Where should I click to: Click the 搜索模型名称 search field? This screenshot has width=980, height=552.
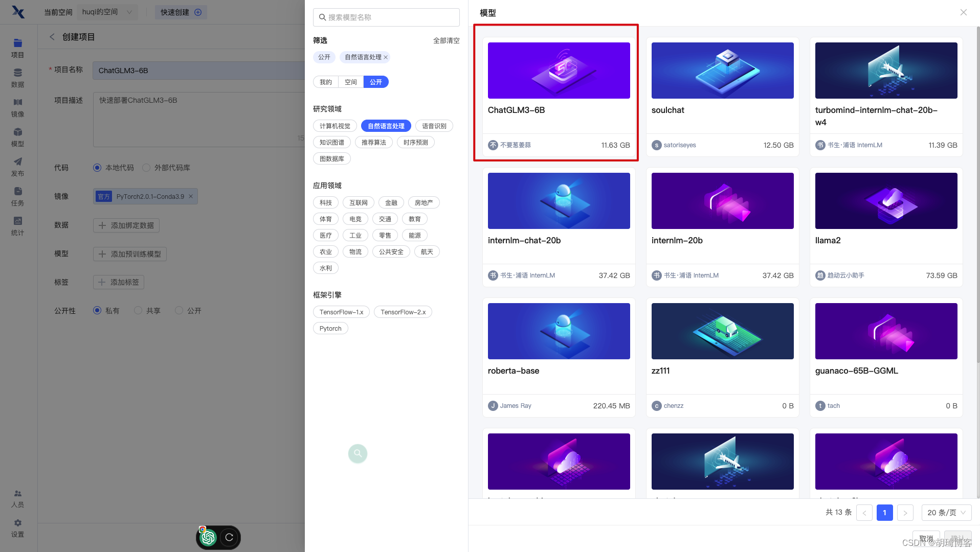(x=386, y=17)
